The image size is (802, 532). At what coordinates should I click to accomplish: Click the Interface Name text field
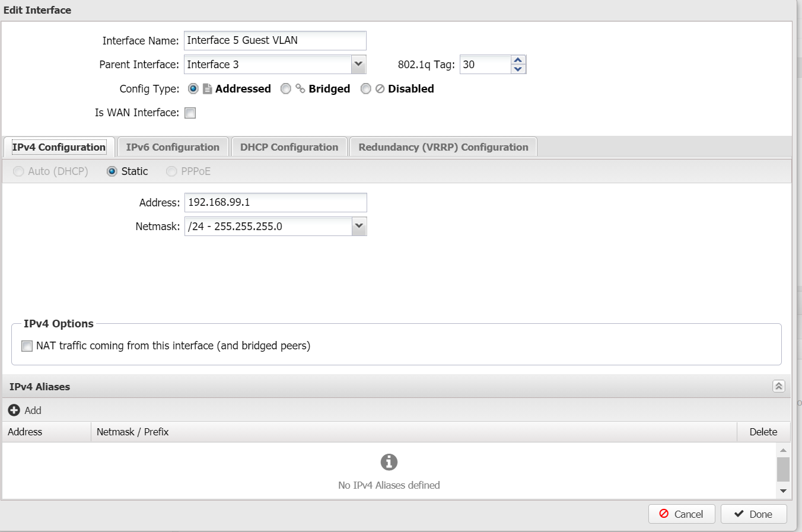coord(275,40)
